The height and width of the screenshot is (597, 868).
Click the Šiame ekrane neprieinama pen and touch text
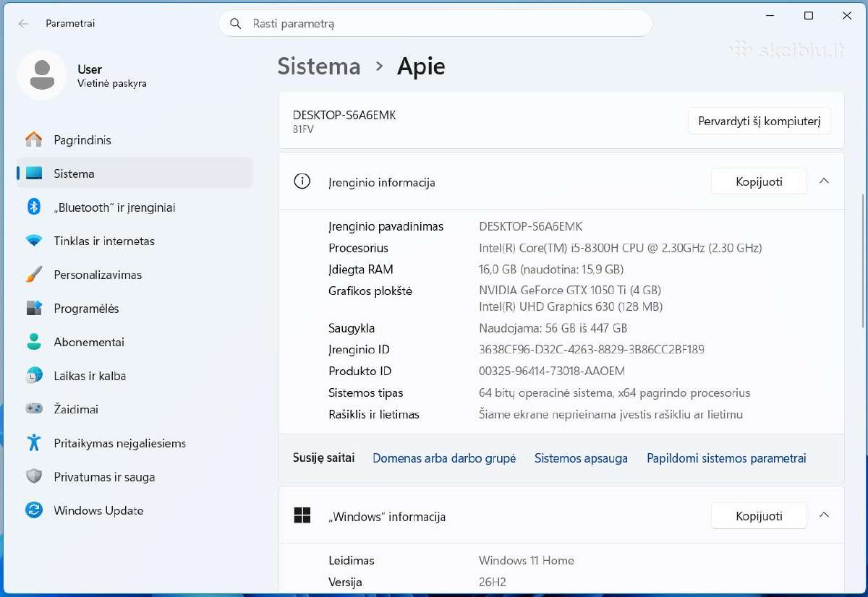tap(611, 415)
